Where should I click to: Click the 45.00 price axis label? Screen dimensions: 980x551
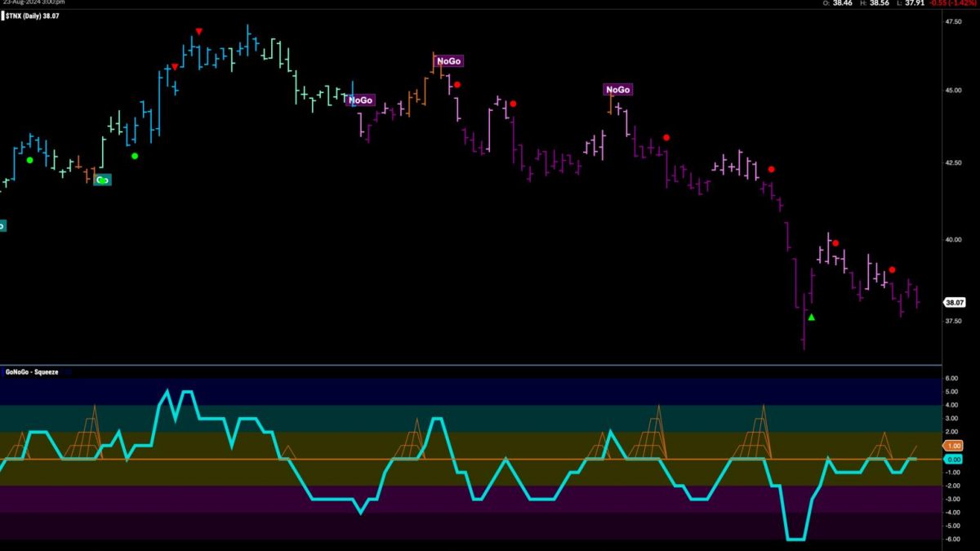[x=953, y=90]
